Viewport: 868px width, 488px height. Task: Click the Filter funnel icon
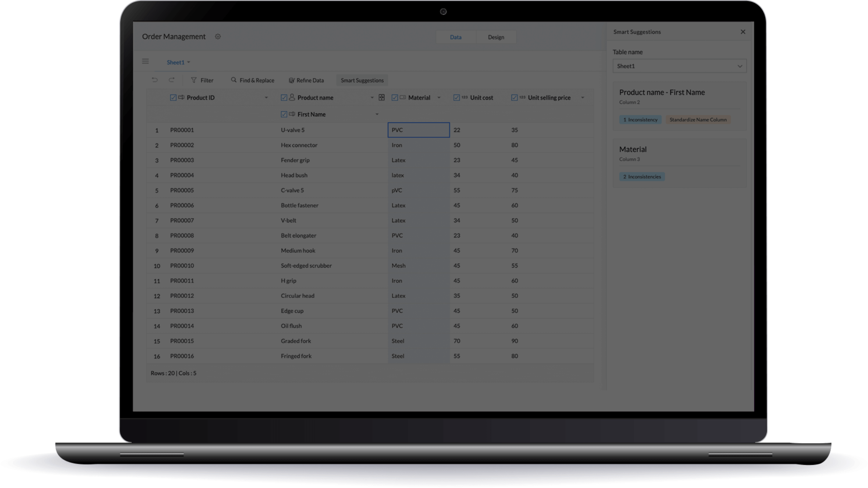(194, 80)
